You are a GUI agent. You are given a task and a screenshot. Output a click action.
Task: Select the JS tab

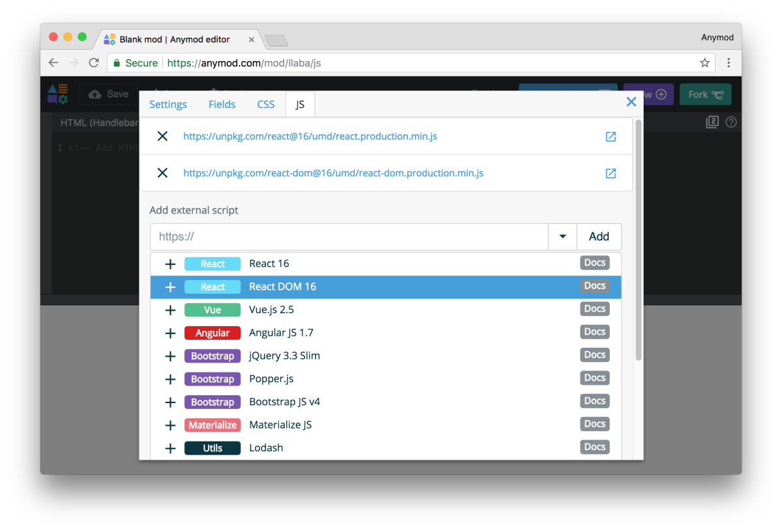point(300,104)
